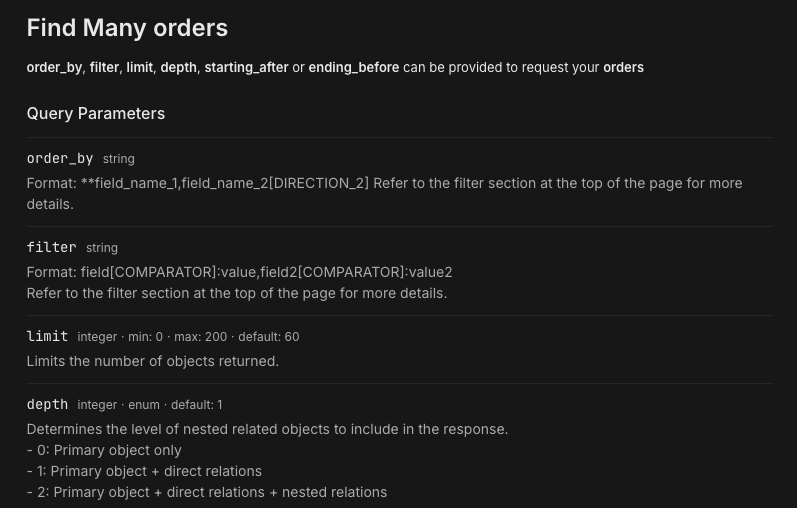This screenshot has width=797, height=508.
Task: Click the "string" type label beside filter parameter
Action: [102, 248]
